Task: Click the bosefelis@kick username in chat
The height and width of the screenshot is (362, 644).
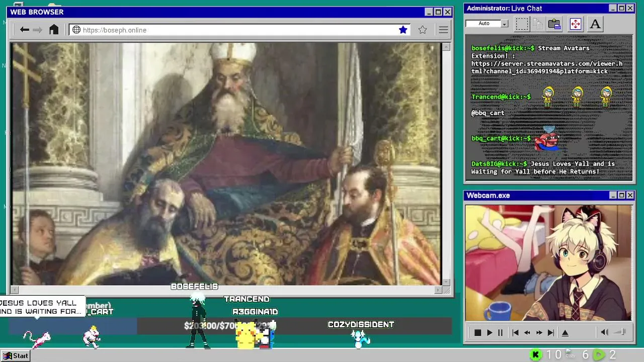Action: pyautogui.click(x=503, y=48)
